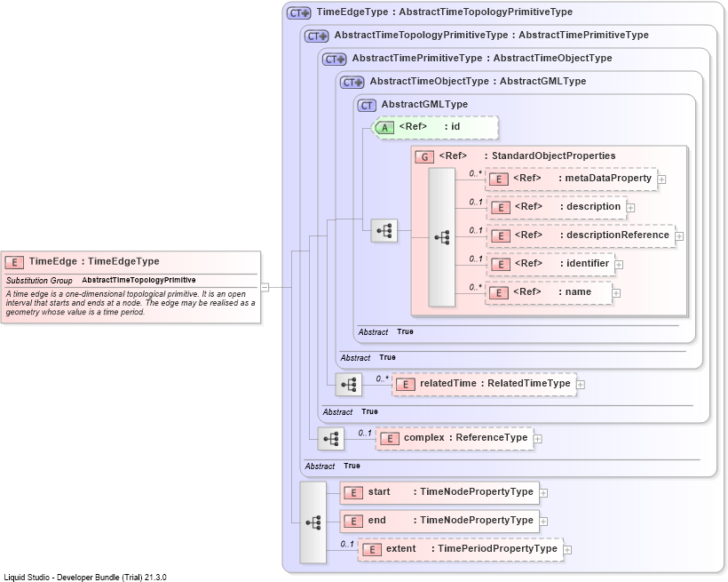
Task: Click the CT icon of AbstractTimePrimitiveType
Action: click(335, 59)
